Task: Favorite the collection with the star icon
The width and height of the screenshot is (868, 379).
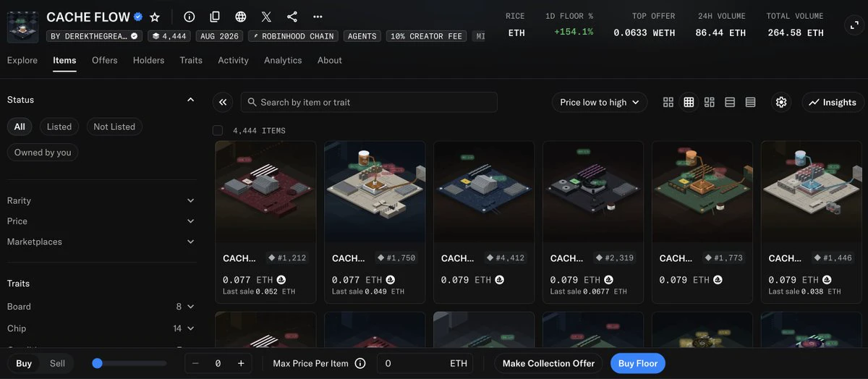Action: click(x=154, y=17)
